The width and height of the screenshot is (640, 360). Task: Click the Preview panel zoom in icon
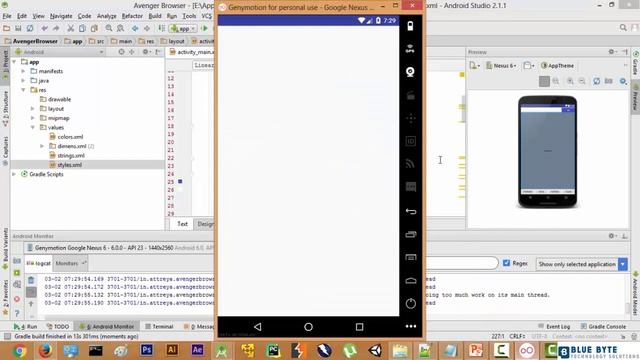(x=570, y=81)
